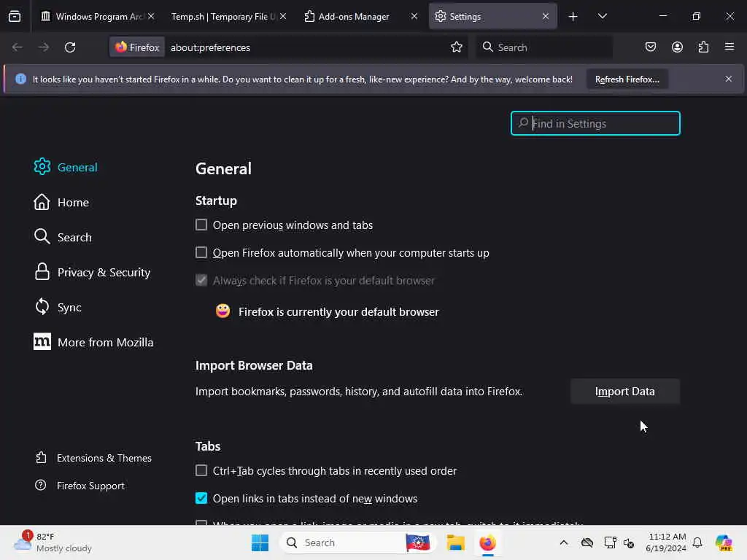Open Firefox Support link
747x560 pixels.
[80, 486]
